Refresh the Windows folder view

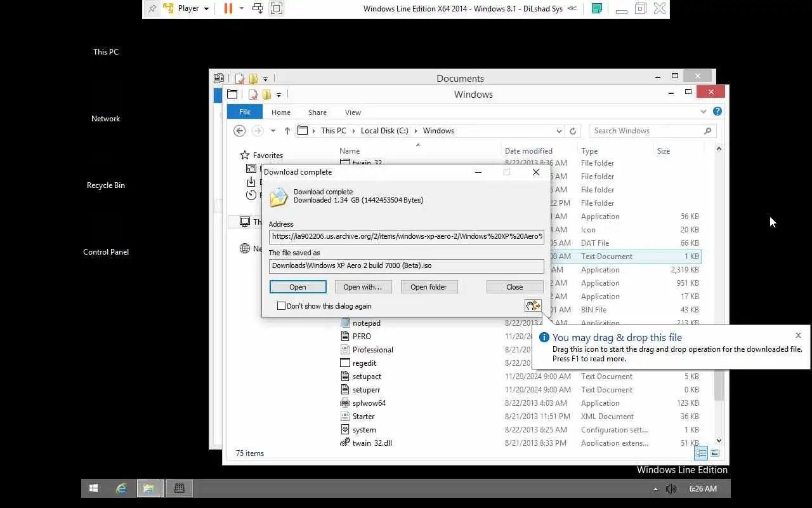573,131
